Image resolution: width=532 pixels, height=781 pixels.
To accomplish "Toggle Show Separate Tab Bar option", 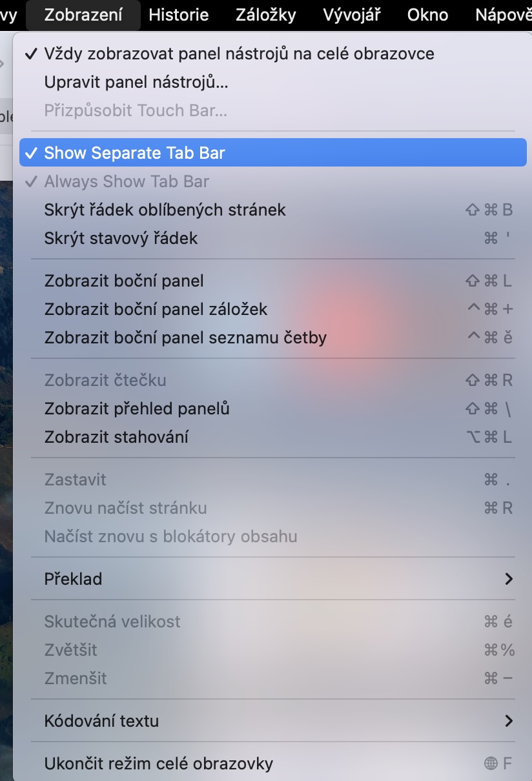I will point(134,153).
